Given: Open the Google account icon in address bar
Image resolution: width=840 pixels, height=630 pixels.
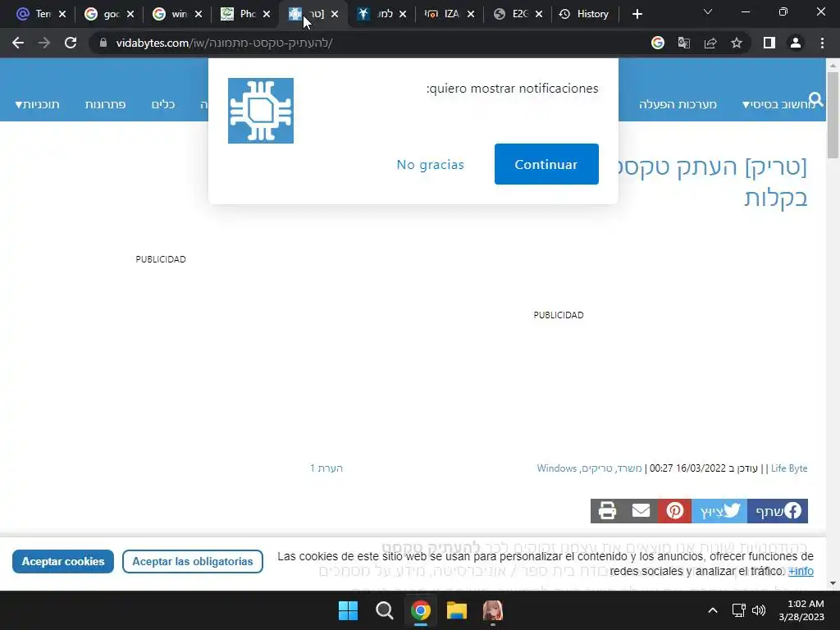Looking at the screenshot, I should click(658, 43).
